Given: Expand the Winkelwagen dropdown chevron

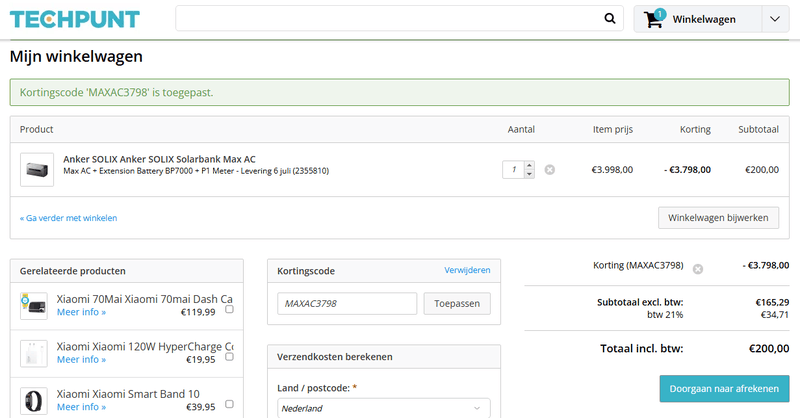Looking at the screenshot, I should 775,19.
